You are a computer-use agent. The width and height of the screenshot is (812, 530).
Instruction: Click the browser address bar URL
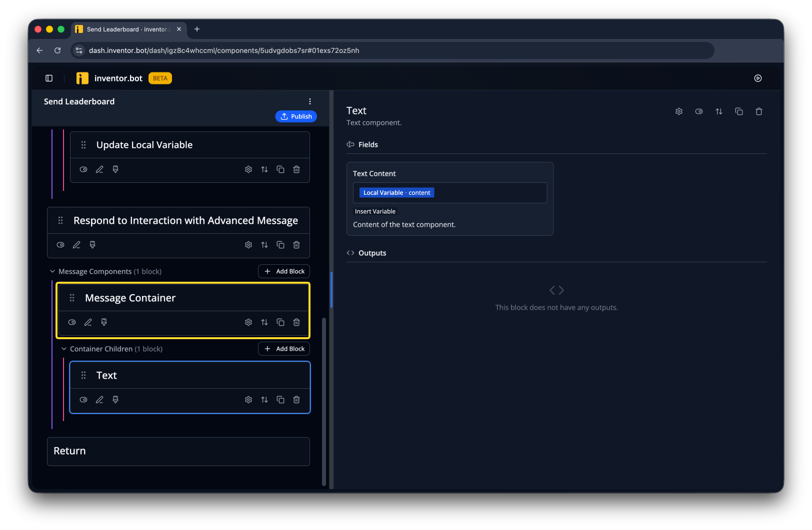224,50
